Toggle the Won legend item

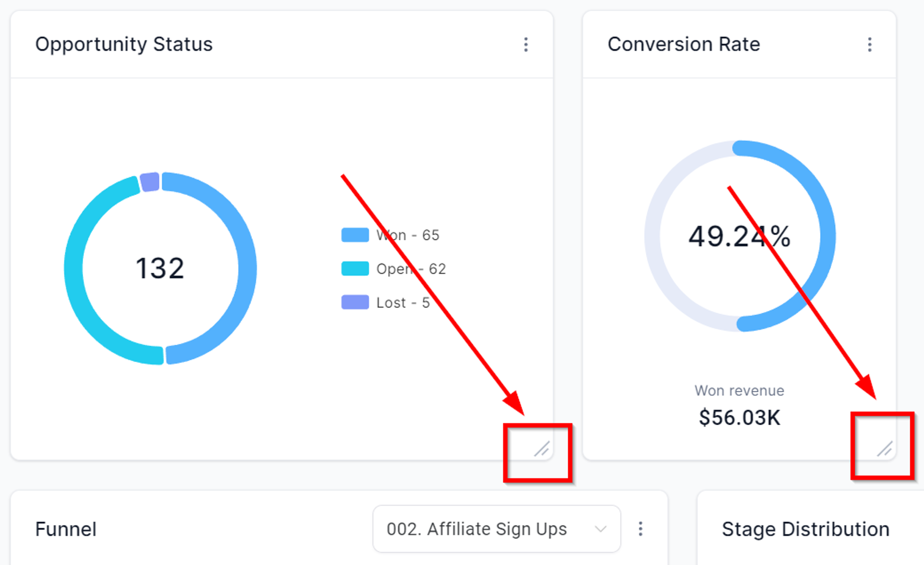(x=390, y=235)
